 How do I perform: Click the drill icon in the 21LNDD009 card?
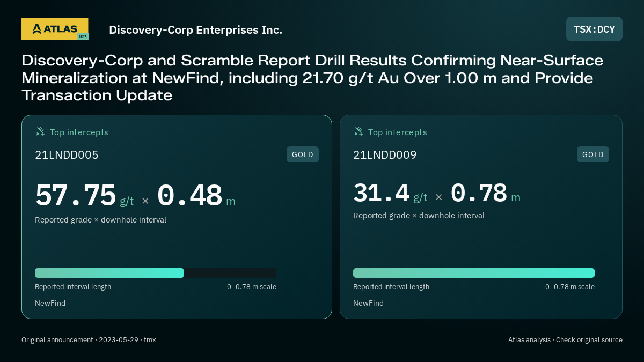coord(358,131)
